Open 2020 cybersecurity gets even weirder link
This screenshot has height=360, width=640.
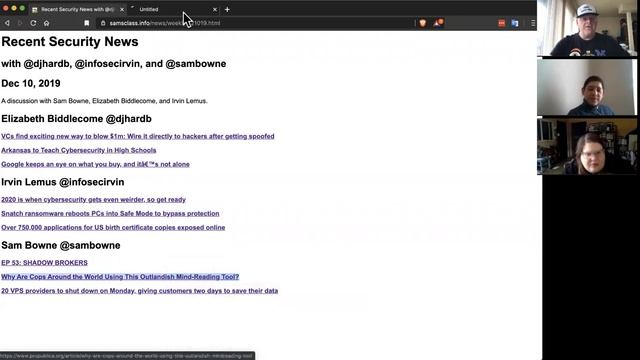(93, 200)
